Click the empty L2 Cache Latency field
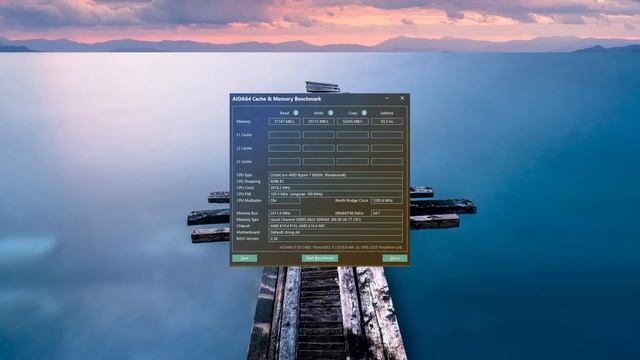 (x=387, y=148)
